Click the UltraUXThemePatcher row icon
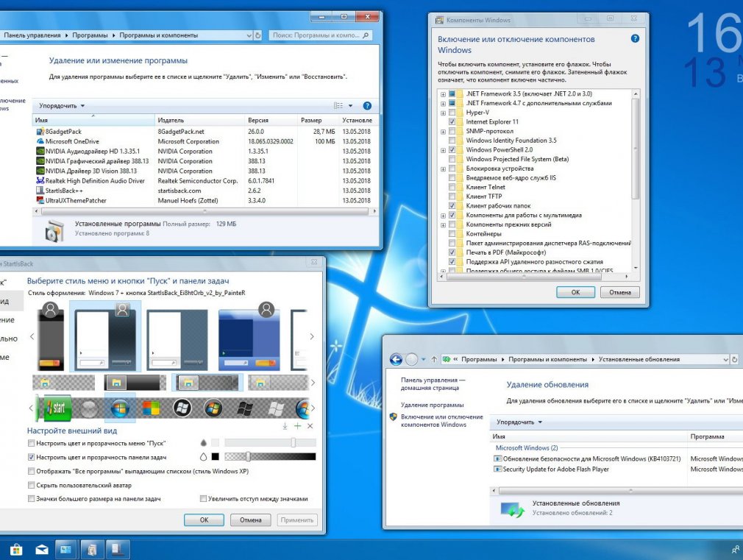 tap(40, 201)
